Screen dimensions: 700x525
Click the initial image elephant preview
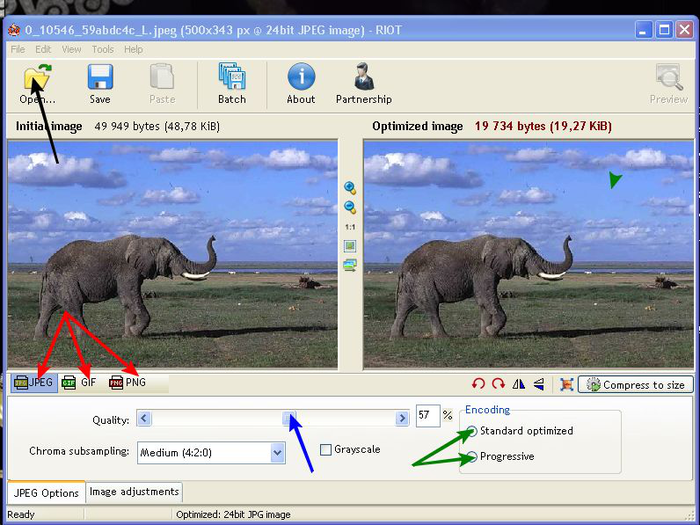pos(172,254)
